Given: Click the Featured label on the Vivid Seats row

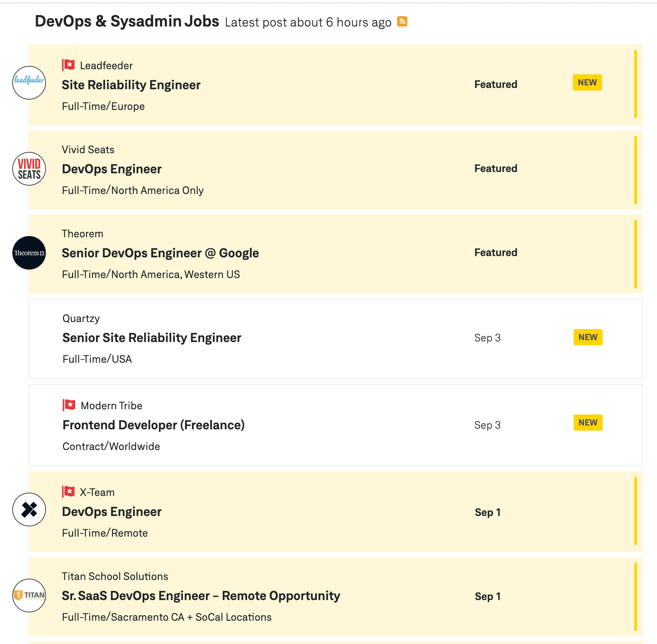Looking at the screenshot, I should click(x=496, y=168).
